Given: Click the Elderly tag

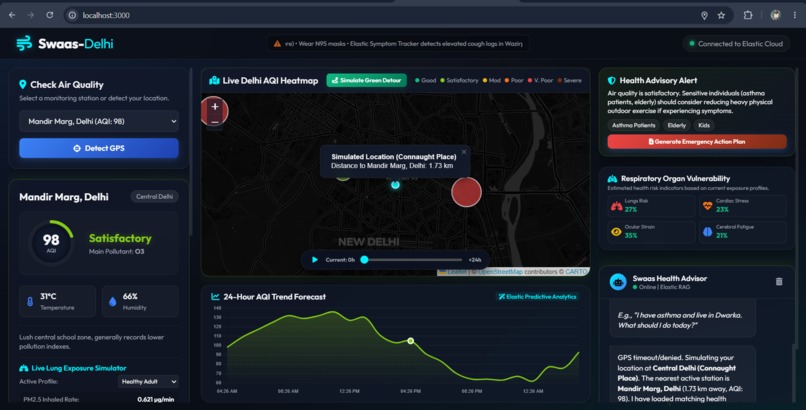Looking at the screenshot, I should [x=676, y=125].
